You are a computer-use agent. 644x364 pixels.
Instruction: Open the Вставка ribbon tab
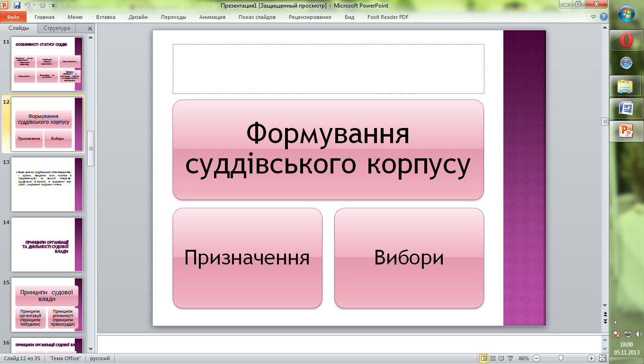[106, 17]
